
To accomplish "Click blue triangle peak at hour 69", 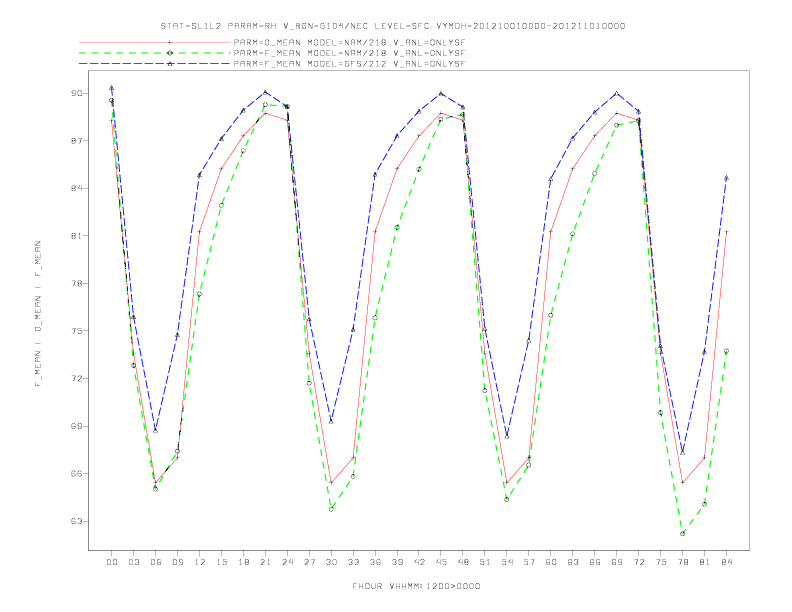I will pos(617,93).
